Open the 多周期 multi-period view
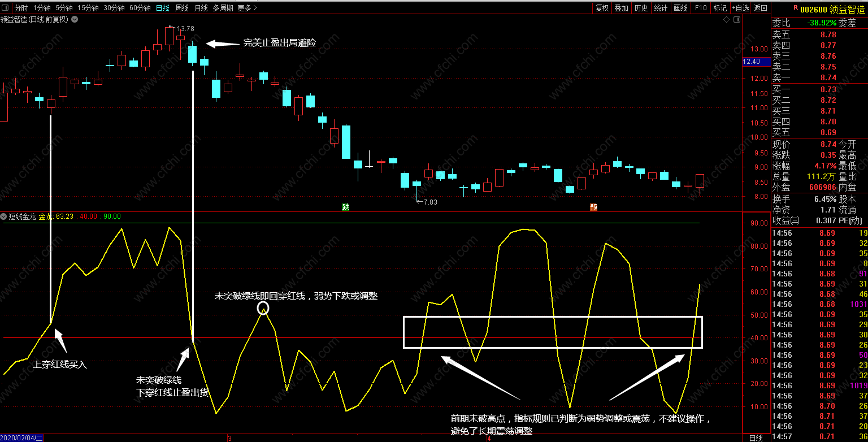 pos(223,8)
